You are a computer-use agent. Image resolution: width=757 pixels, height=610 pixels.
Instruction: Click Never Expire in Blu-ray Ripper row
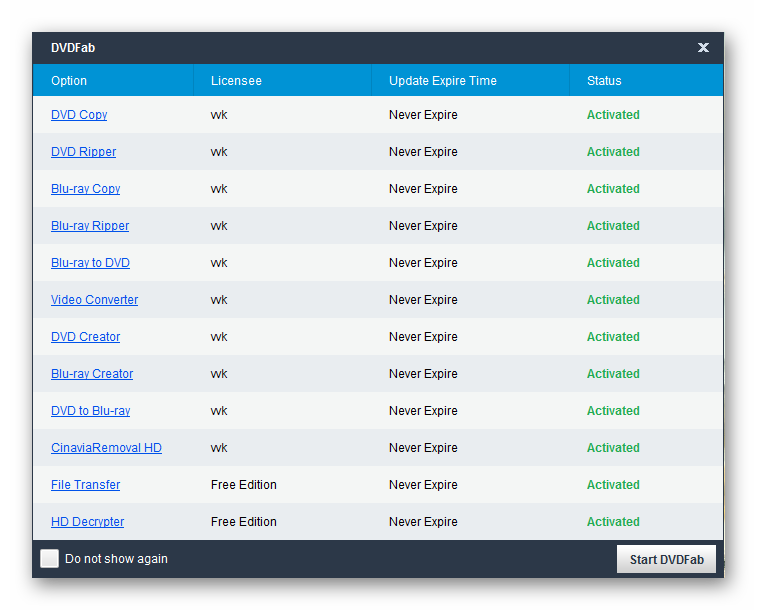click(x=423, y=226)
